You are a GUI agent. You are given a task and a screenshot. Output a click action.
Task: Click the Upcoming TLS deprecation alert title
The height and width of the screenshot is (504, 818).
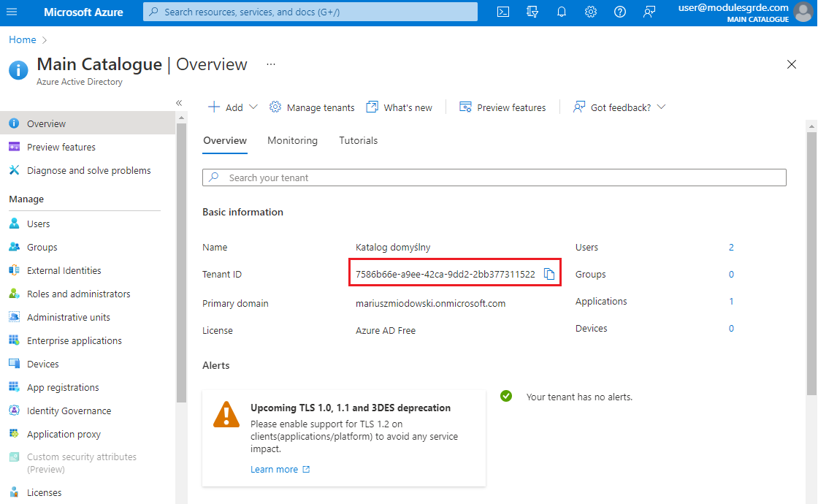[x=351, y=408]
